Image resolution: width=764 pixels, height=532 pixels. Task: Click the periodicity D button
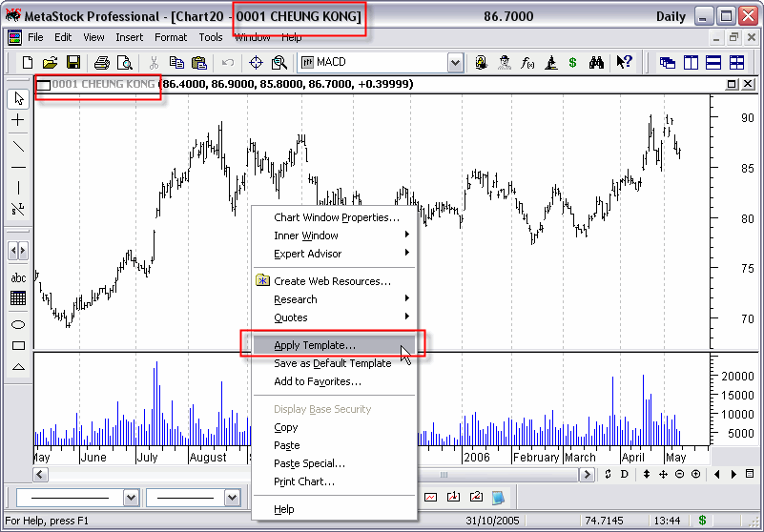[x=624, y=474]
